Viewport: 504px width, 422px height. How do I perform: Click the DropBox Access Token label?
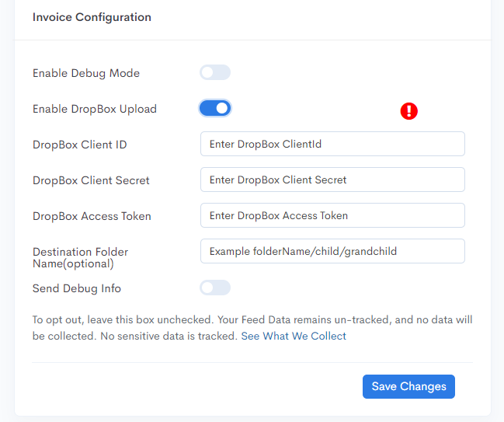click(x=92, y=216)
